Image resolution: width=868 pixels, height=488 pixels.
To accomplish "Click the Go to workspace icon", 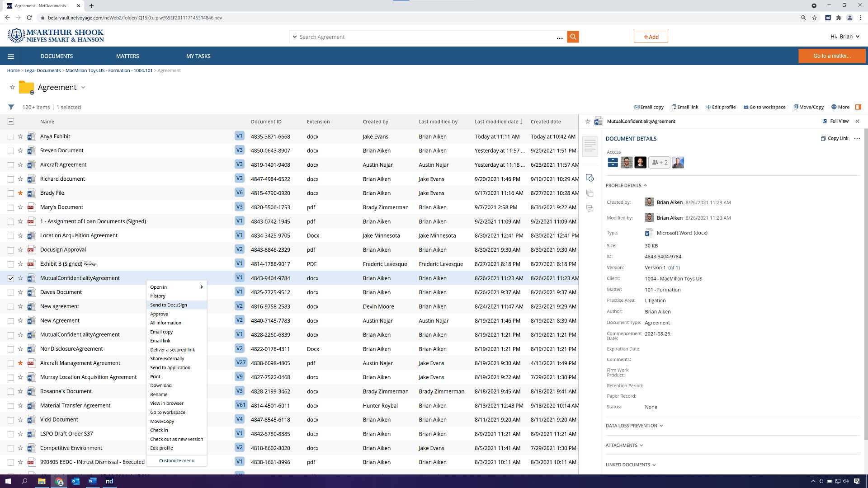I will pos(764,107).
